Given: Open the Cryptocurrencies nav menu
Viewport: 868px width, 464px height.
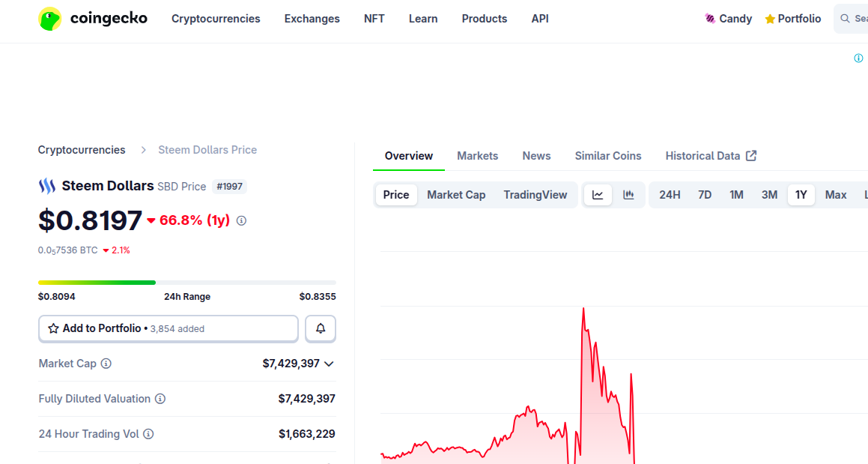Looking at the screenshot, I should point(216,19).
